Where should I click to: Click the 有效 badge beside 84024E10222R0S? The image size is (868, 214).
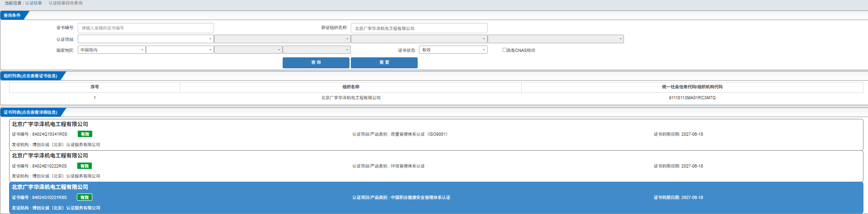point(85,166)
